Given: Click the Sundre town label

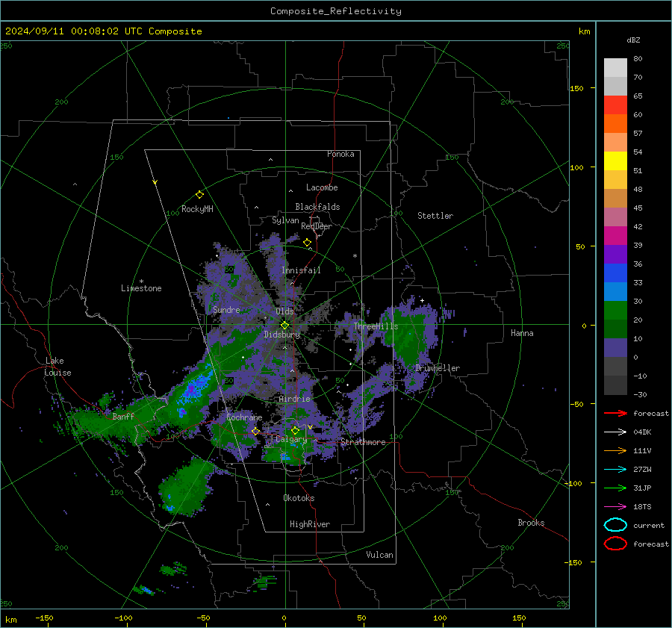Looking at the screenshot, I should (x=226, y=310).
